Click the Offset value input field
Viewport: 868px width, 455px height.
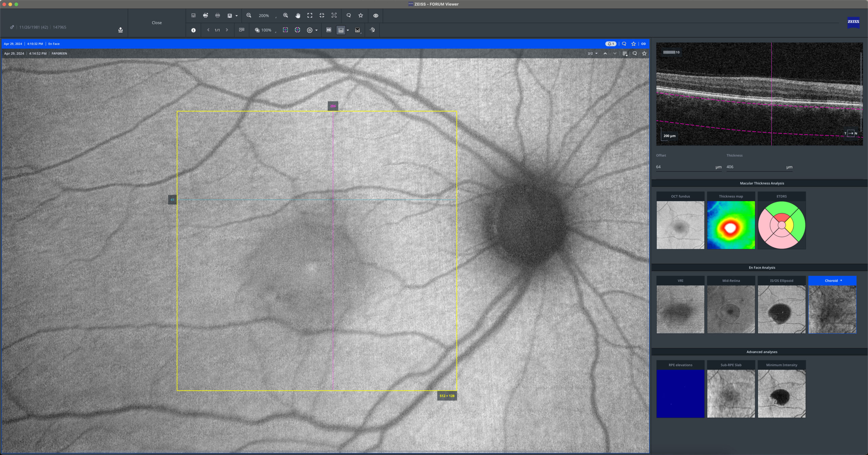pos(685,167)
